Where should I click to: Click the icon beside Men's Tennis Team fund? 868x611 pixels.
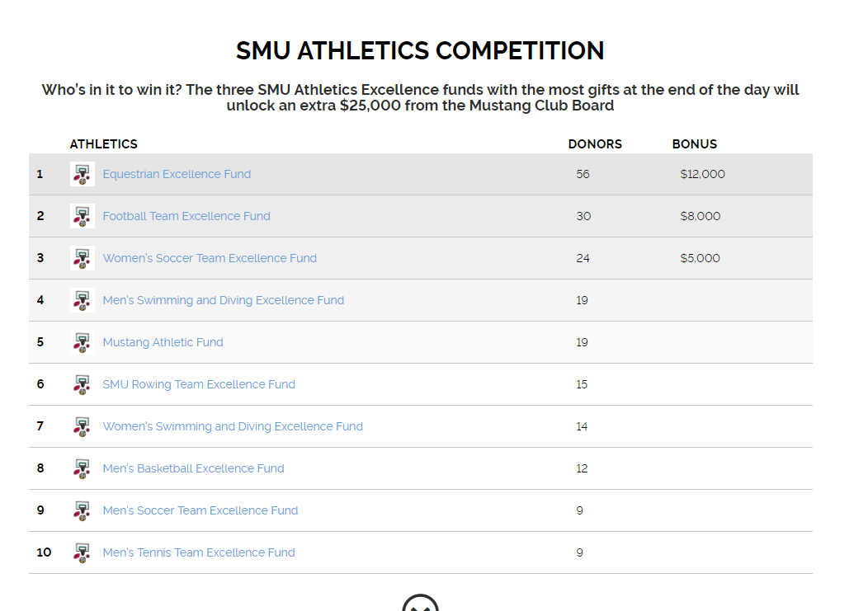[x=82, y=552]
